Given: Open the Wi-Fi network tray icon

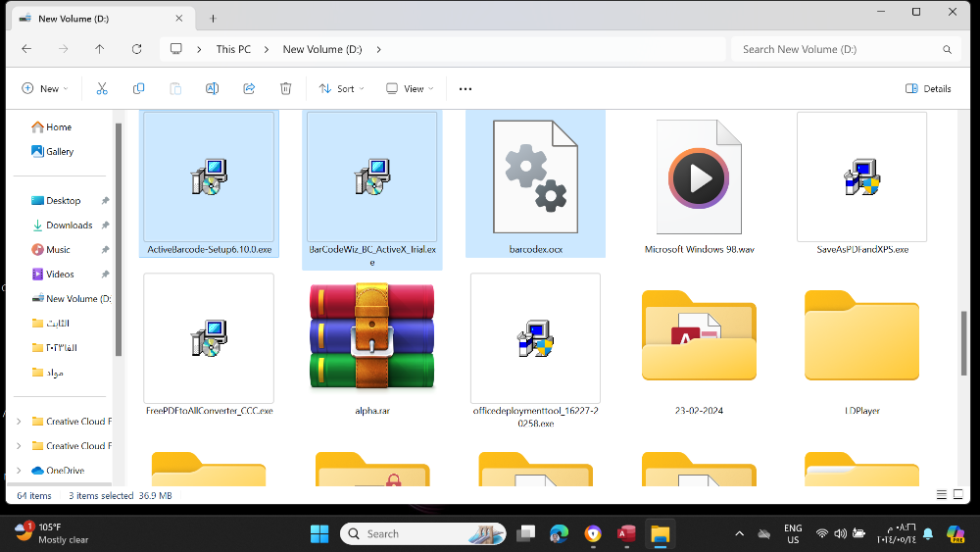Looking at the screenshot, I should [822, 534].
